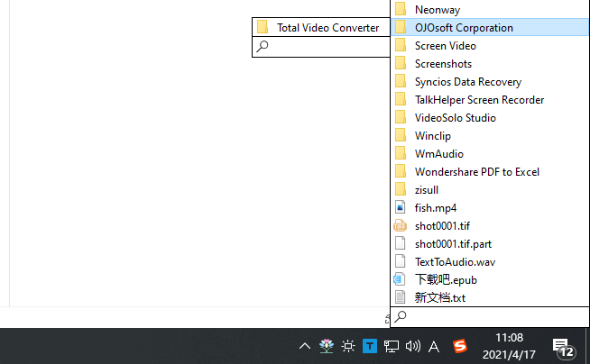Choose TalkHelper Screen Recorder folder
The image size is (590, 364).
490,99
